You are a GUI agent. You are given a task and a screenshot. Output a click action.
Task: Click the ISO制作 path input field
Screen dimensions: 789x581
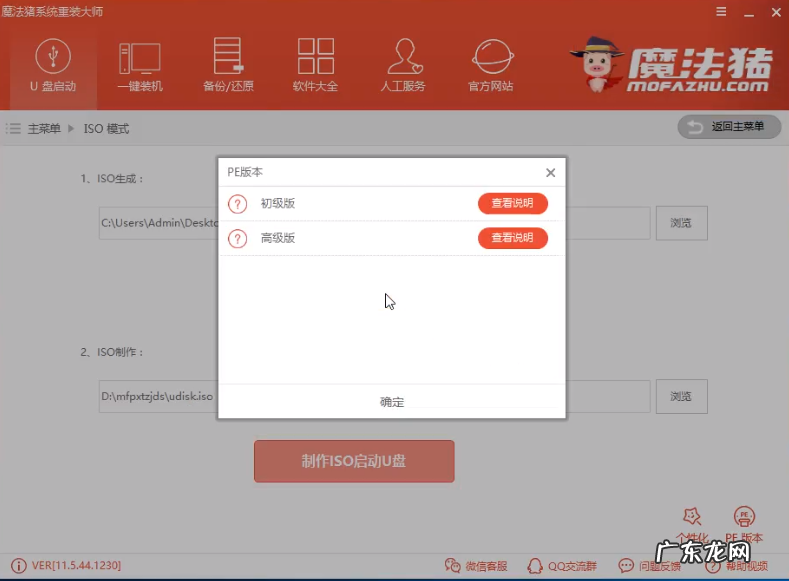click(374, 396)
